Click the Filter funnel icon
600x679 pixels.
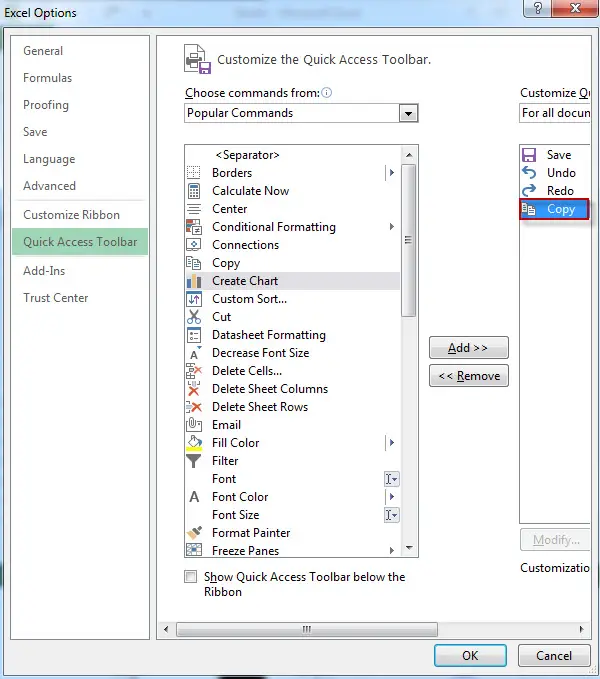pos(193,461)
